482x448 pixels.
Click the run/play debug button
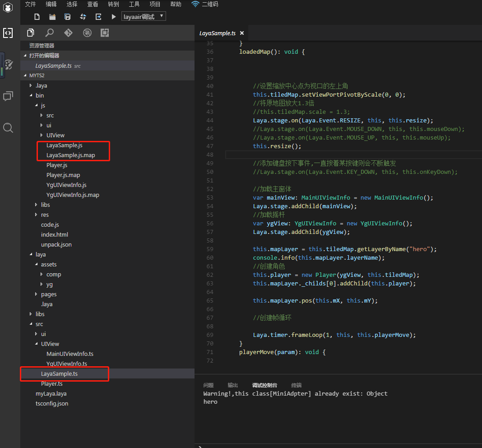pyautogui.click(x=114, y=17)
